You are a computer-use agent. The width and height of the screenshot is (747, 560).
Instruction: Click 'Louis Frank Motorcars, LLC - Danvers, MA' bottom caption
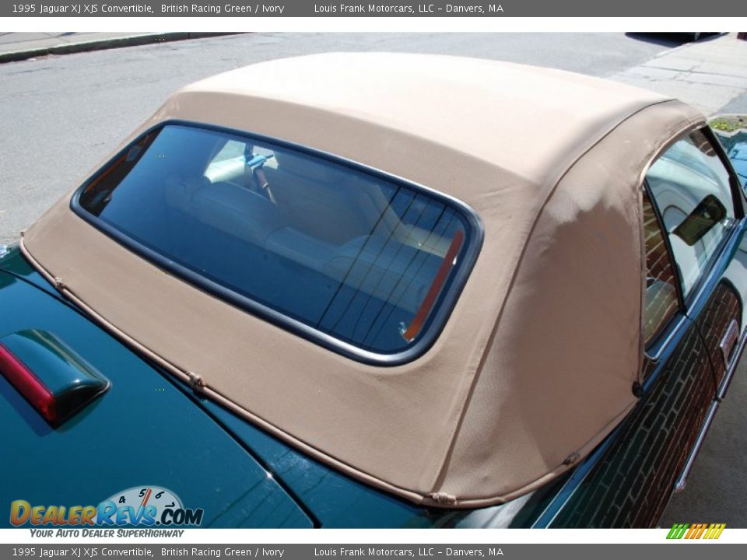tap(409, 552)
